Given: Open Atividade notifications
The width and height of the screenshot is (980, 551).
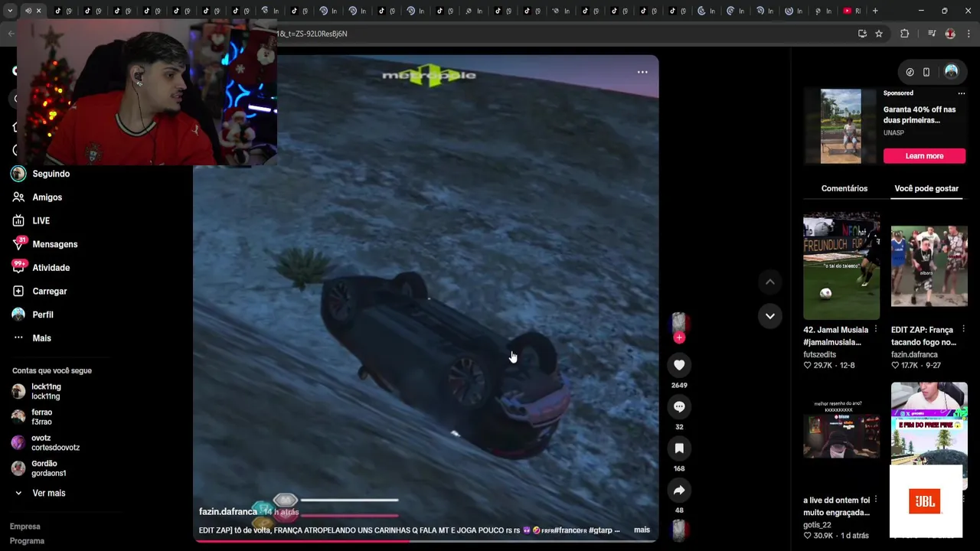Looking at the screenshot, I should point(41,268).
